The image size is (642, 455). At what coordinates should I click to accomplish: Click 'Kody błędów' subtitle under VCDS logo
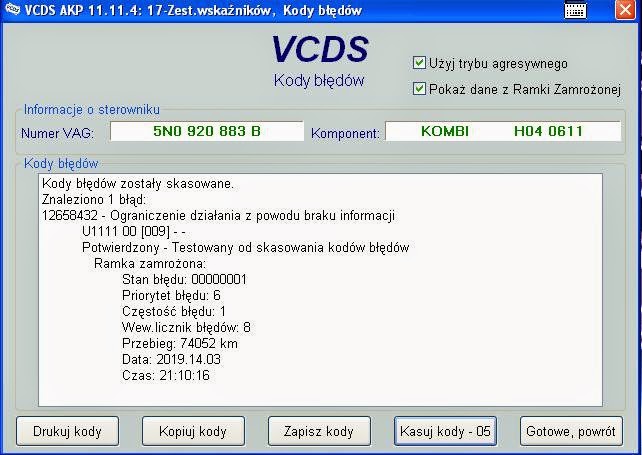coord(319,80)
